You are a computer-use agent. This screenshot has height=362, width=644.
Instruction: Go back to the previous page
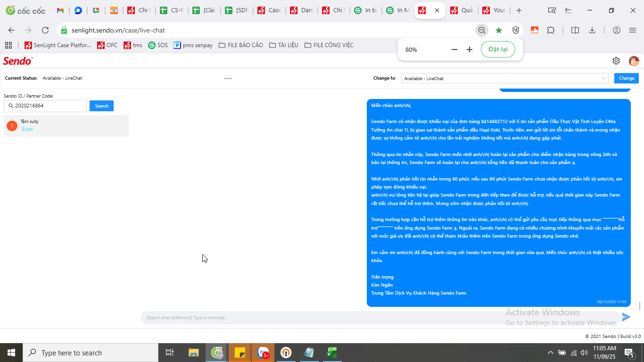point(11,30)
